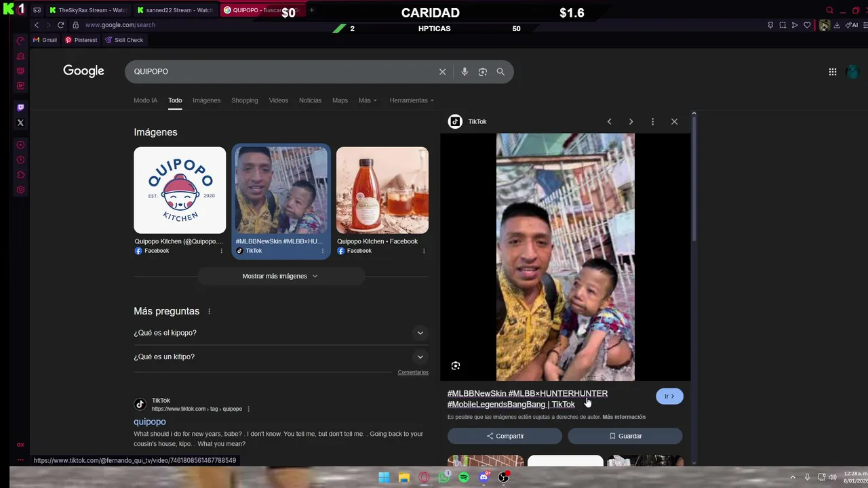Clear the Google search box with X
The image size is (868, 488).
[x=442, y=72]
